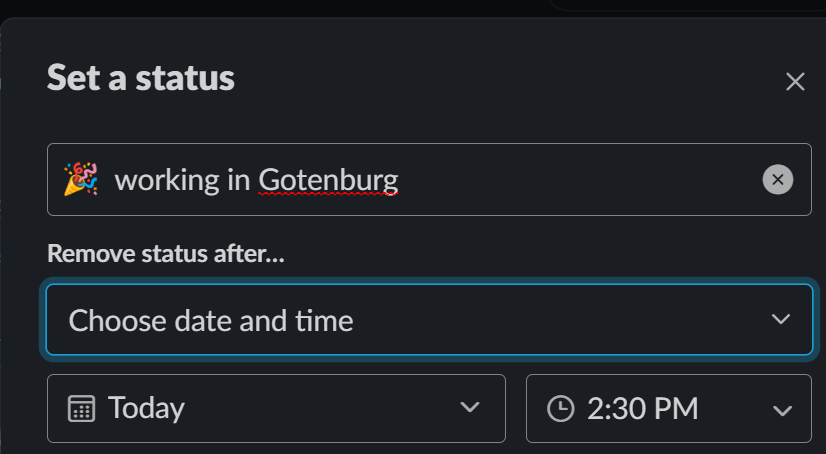Clear the status text with circled X
This screenshot has height=454, width=826.
(x=777, y=180)
